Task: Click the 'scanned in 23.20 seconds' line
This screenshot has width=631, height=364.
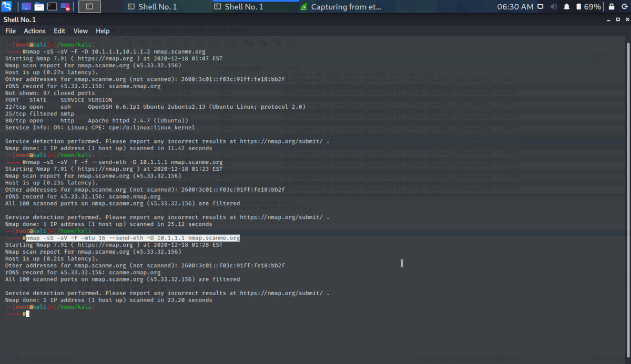Action: point(109,300)
